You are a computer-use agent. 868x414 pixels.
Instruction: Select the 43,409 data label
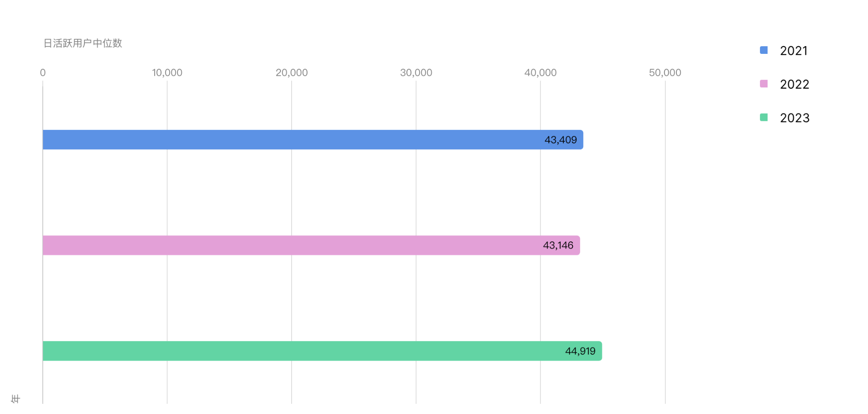(x=560, y=140)
